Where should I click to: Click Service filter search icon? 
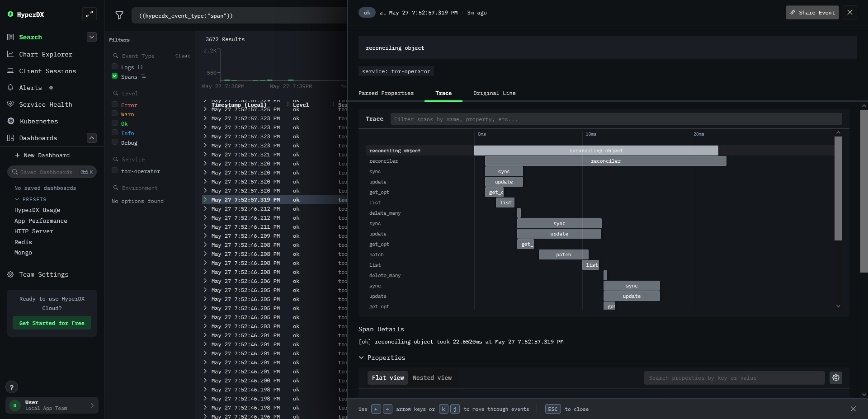click(116, 159)
